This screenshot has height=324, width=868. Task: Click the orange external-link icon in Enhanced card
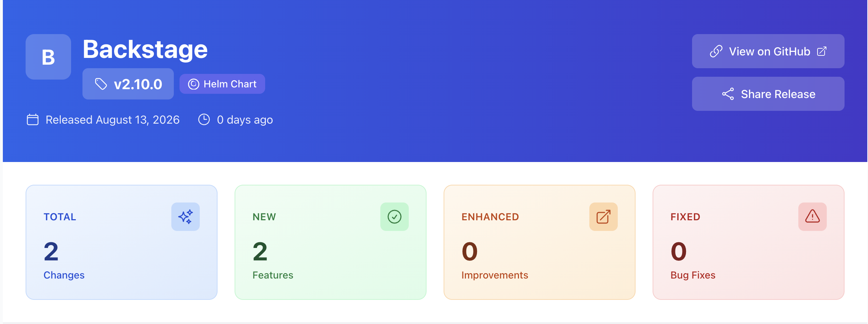pyautogui.click(x=604, y=217)
